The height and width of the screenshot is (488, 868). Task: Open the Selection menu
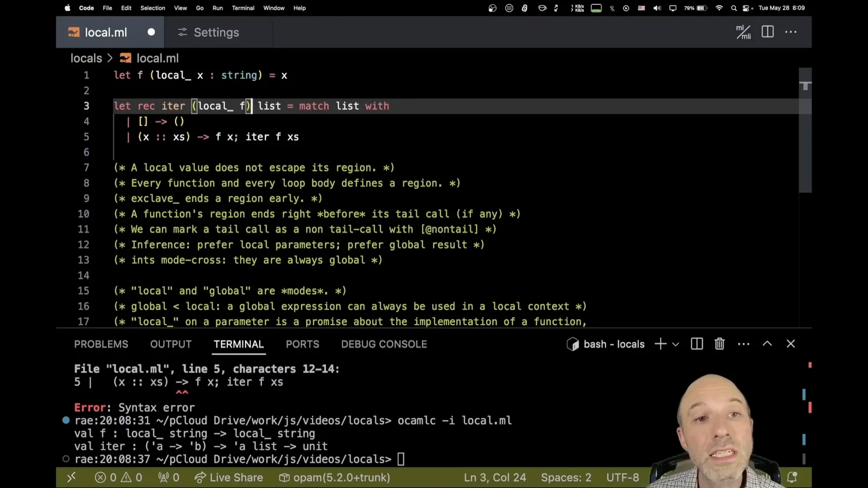(x=152, y=8)
